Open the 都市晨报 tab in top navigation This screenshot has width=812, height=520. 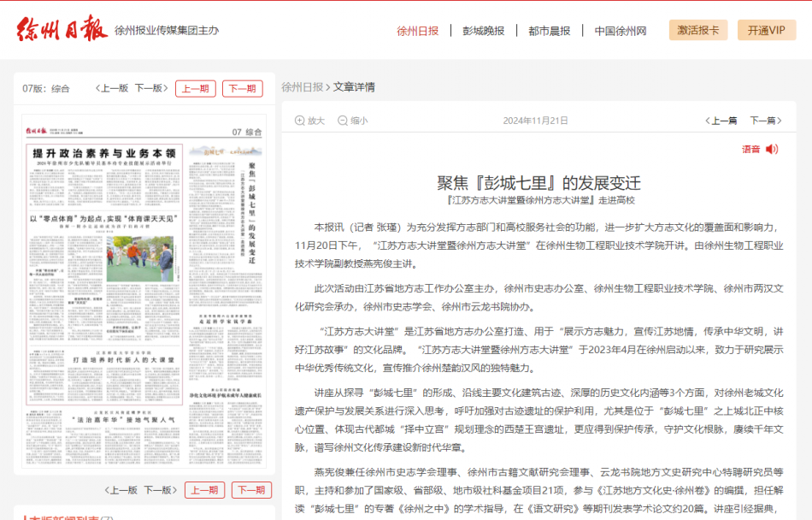[549, 31]
